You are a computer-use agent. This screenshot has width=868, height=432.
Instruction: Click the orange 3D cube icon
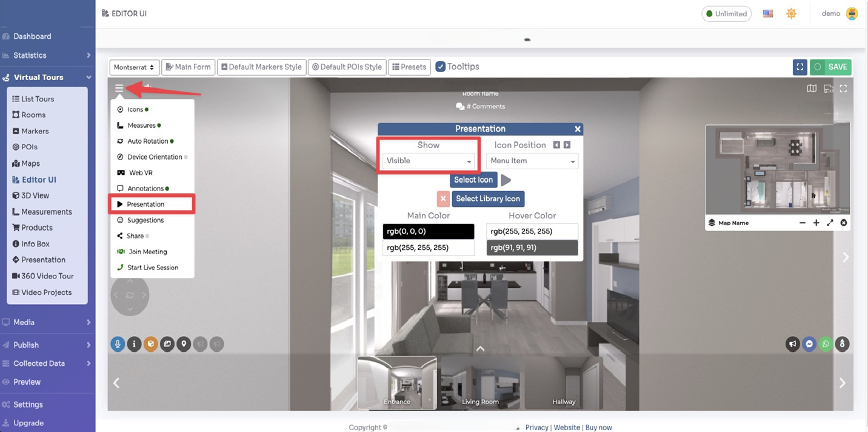150,344
